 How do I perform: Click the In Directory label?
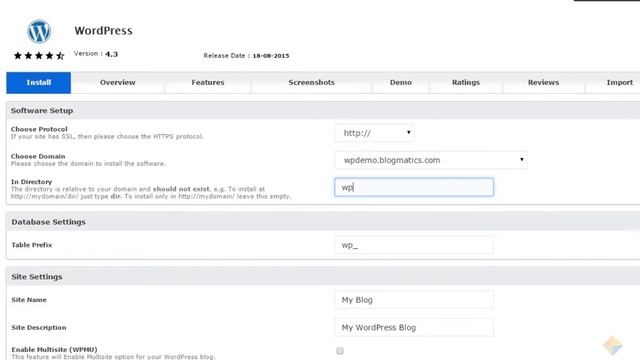(x=31, y=182)
